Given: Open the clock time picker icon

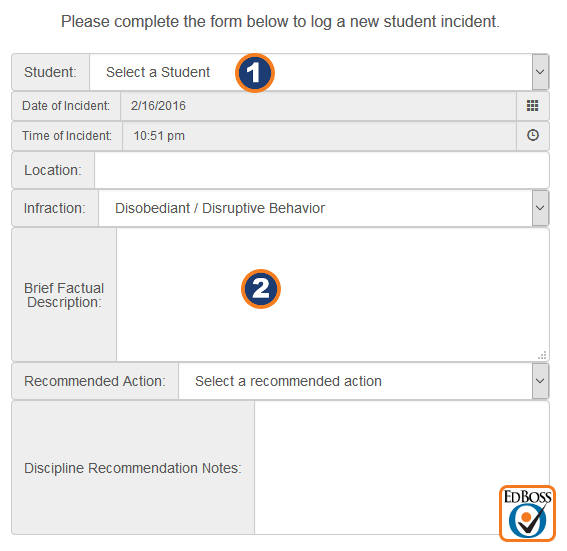Looking at the screenshot, I should click(533, 135).
